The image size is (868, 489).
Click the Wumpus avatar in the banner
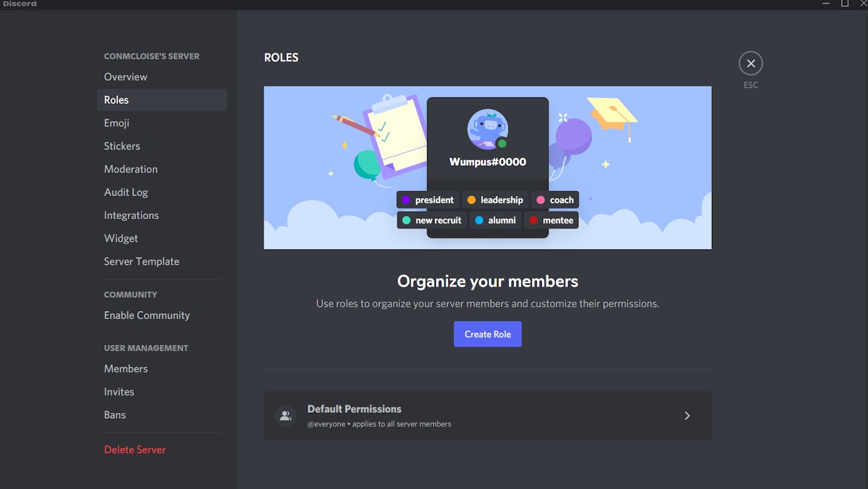point(488,129)
